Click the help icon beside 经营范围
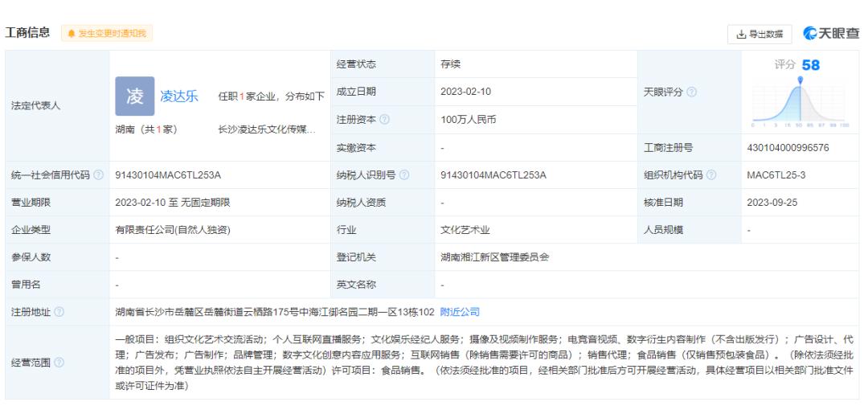Screen dimensions: 868x406 click(60, 362)
